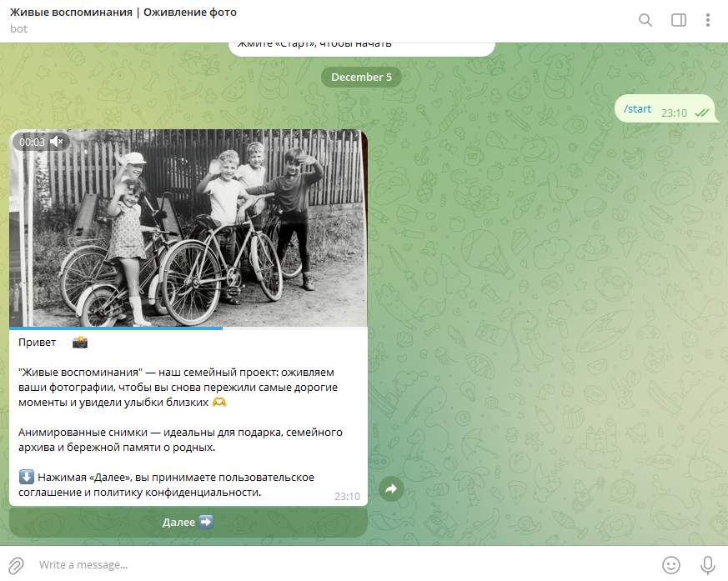The width and height of the screenshot is (728, 581).
Task: Click the sent /start command bubble
Action: [638, 108]
